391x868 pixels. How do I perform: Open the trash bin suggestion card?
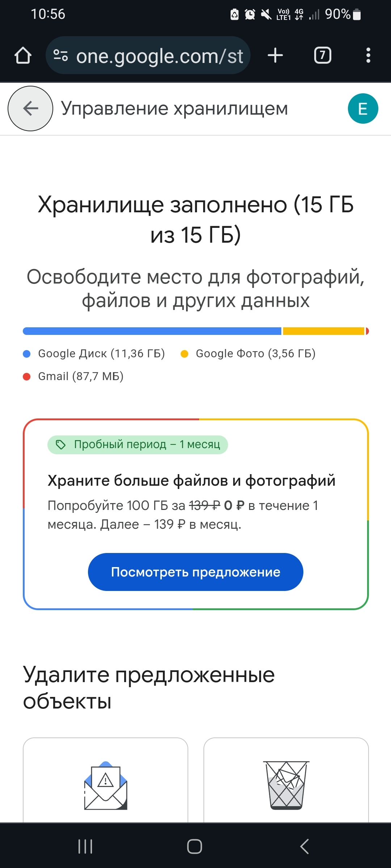(x=286, y=785)
